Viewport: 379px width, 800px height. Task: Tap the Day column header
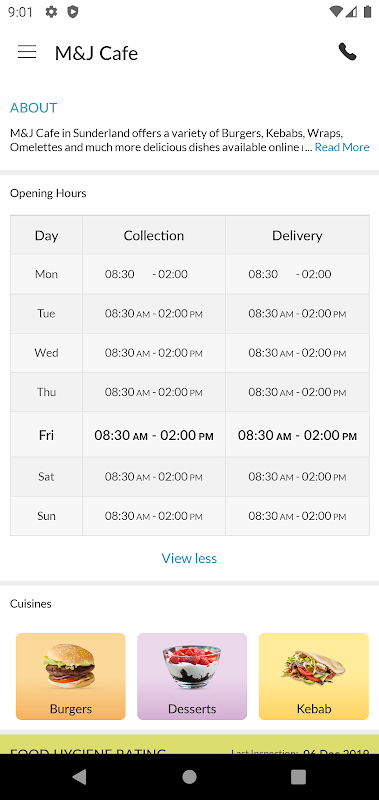[46, 235]
